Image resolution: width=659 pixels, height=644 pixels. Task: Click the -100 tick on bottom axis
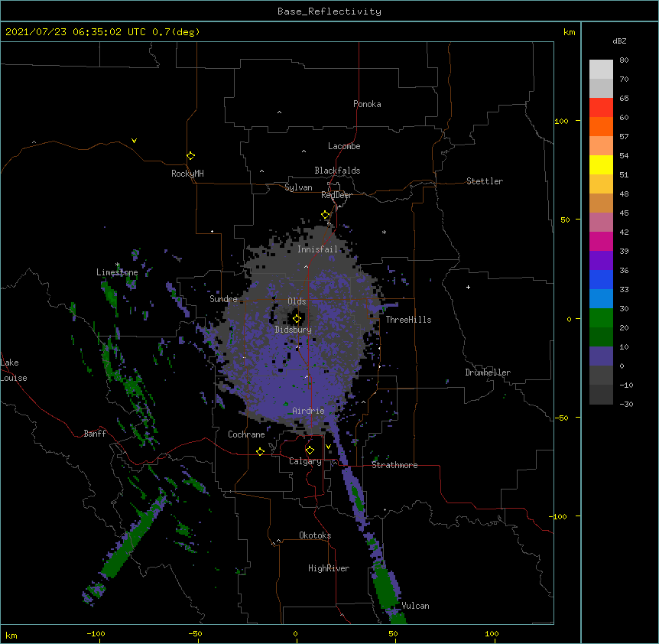pos(96,633)
